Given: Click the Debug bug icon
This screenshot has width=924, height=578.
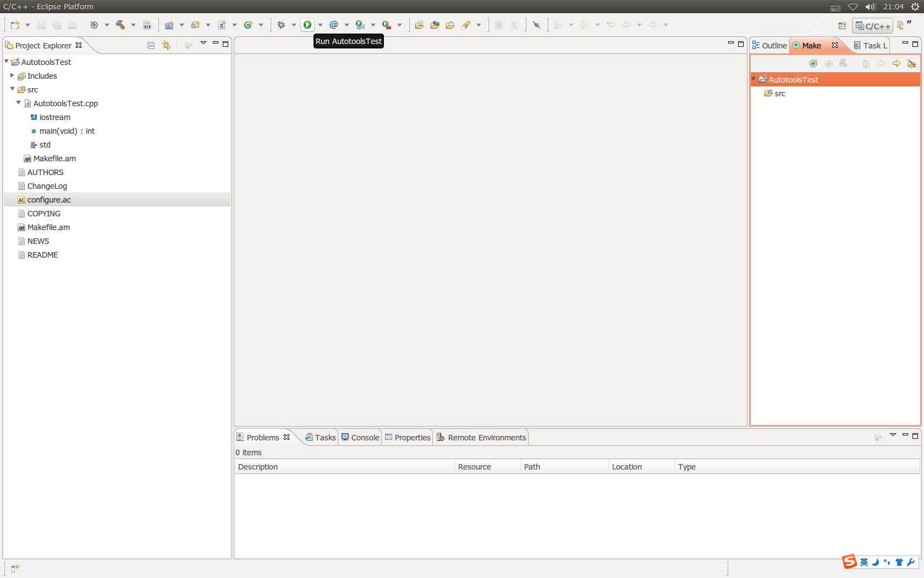Looking at the screenshot, I should (281, 25).
